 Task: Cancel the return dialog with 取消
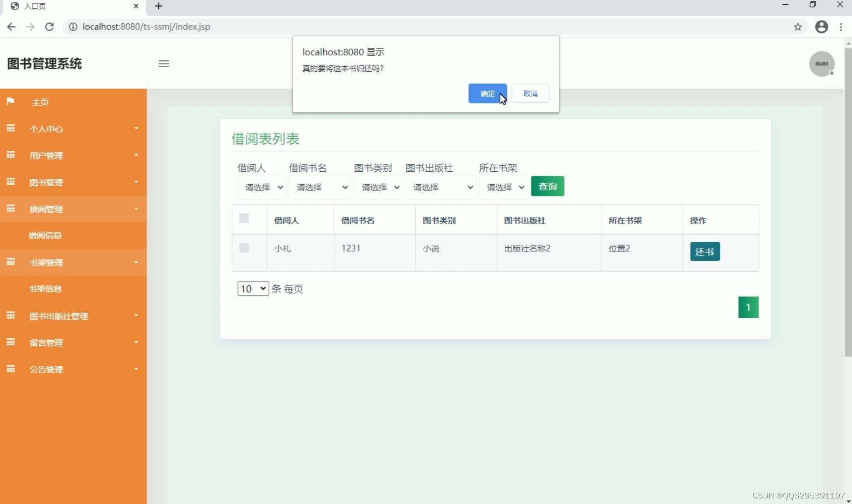click(x=530, y=93)
